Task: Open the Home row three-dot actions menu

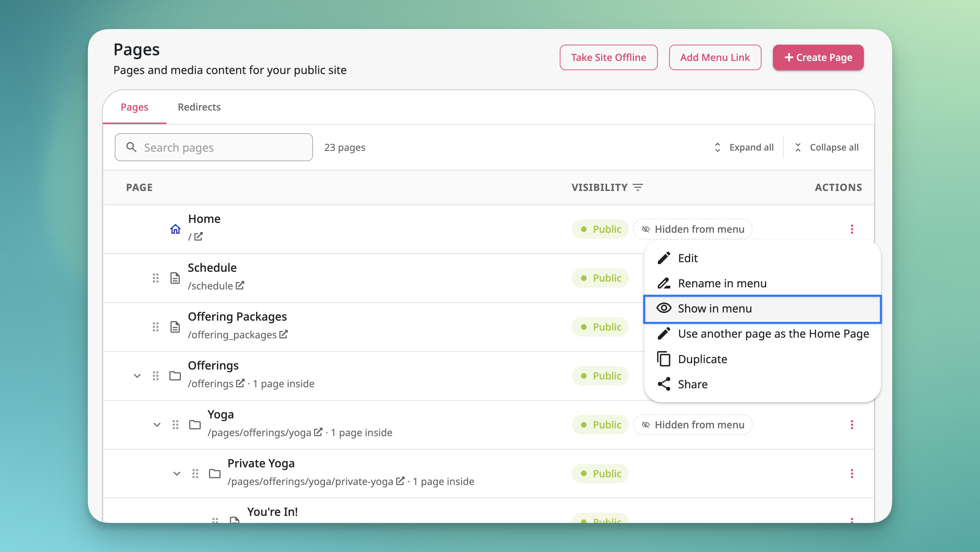Action: [x=852, y=229]
